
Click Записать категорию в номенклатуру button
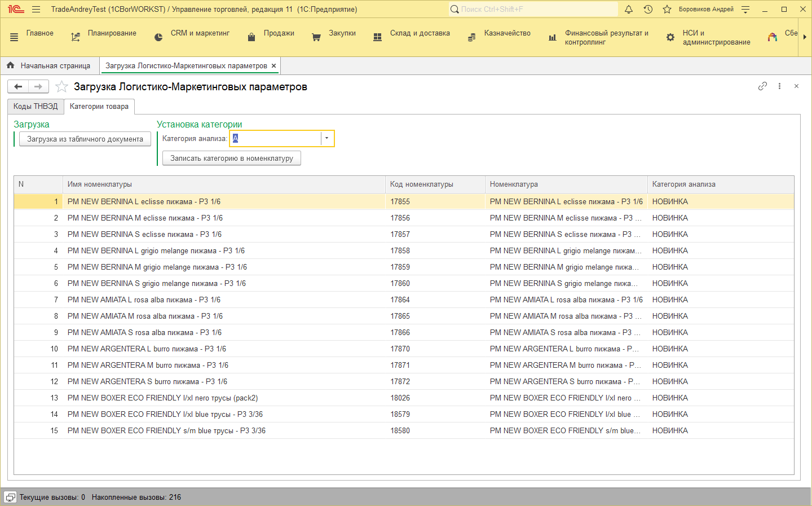click(x=231, y=158)
